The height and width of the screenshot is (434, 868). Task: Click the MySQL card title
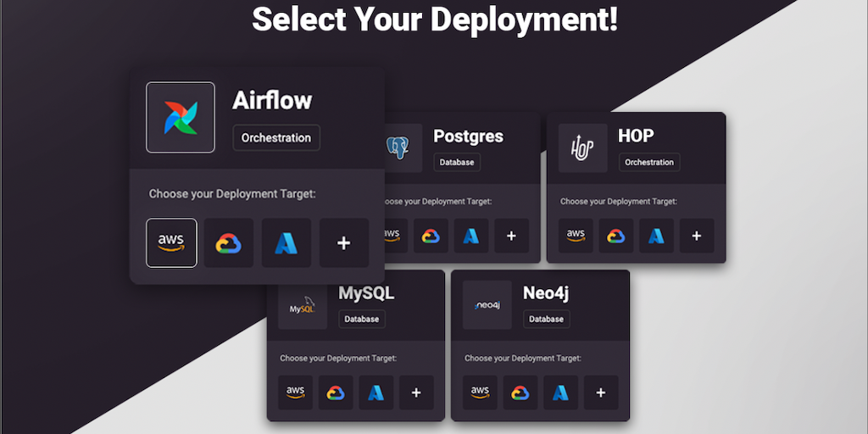[366, 293]
